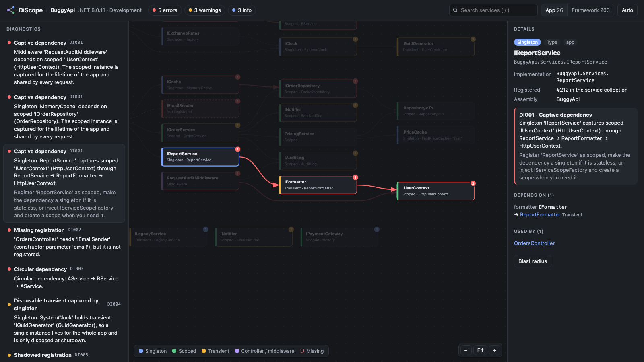Select the IPaymentGateway graph node

340,237
